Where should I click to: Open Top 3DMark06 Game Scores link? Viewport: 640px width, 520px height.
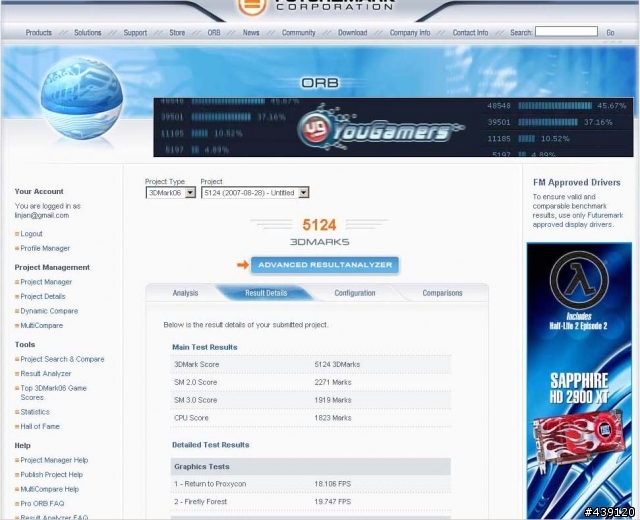[53, 393]
